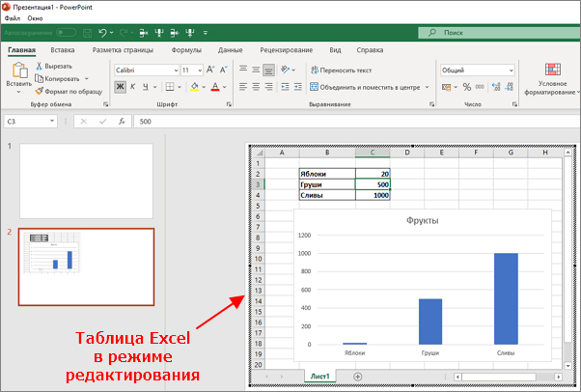Click the red Font Color swatch
The image size is (581, 392).
click(215, 87)
